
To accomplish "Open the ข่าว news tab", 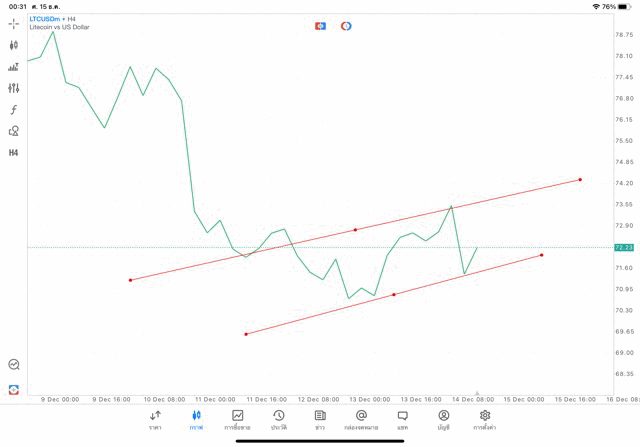I will coord(320,419).
